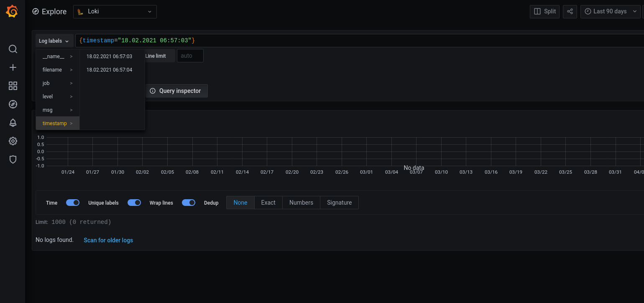Click the Grafana logo
This screenshot has width=644, height=303.
12,11
